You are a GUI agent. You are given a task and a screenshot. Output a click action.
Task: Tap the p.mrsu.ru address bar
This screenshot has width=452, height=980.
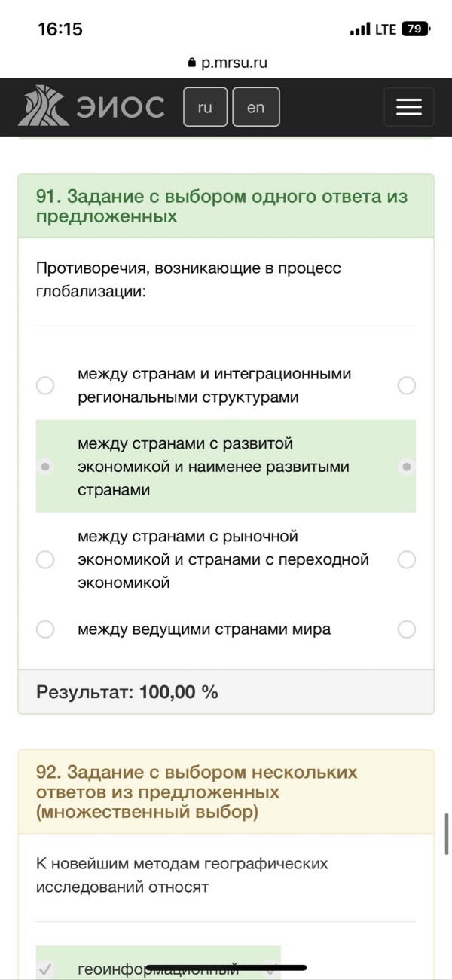click(x=227, y=63)
